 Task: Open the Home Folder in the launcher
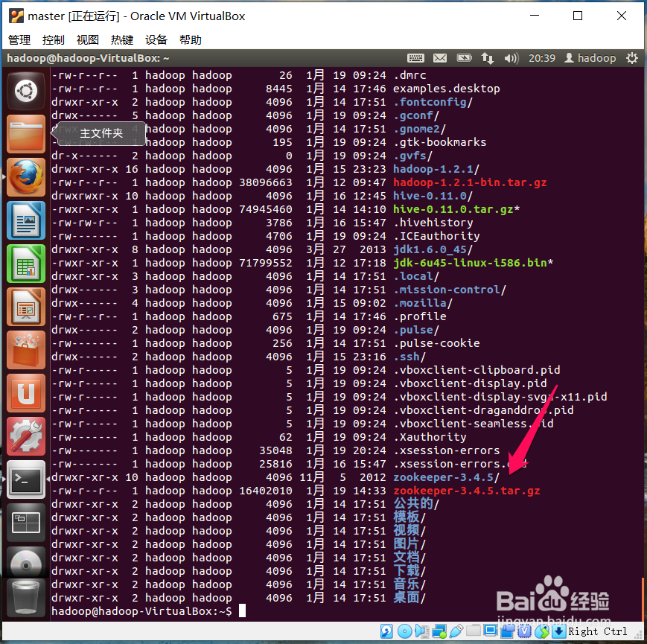26,134
